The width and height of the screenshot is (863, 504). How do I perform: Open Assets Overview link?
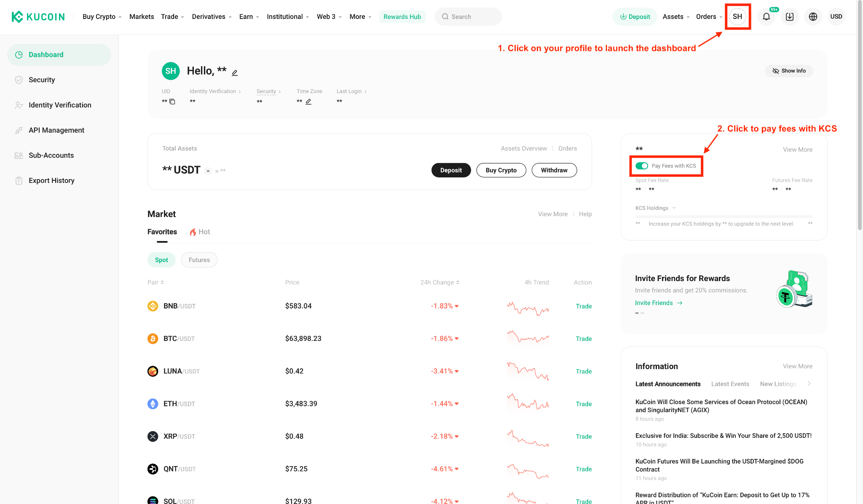[x=524, y=148]
